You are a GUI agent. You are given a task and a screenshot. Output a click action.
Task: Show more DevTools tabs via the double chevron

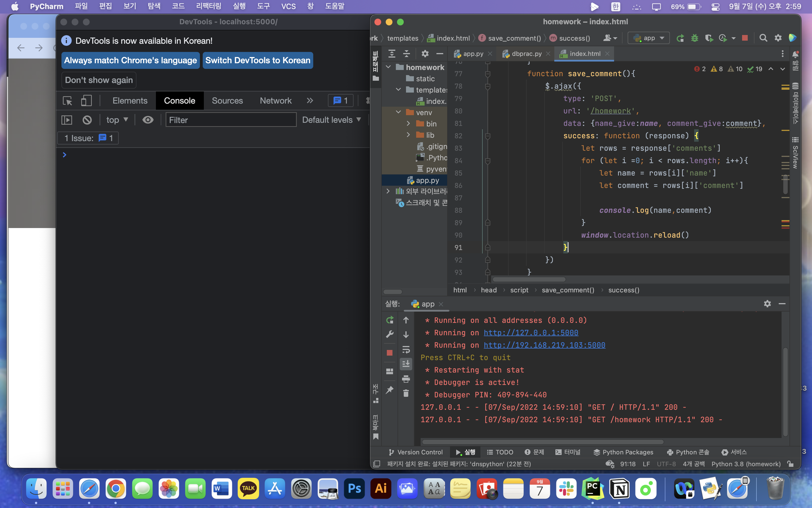coord(310,100)
